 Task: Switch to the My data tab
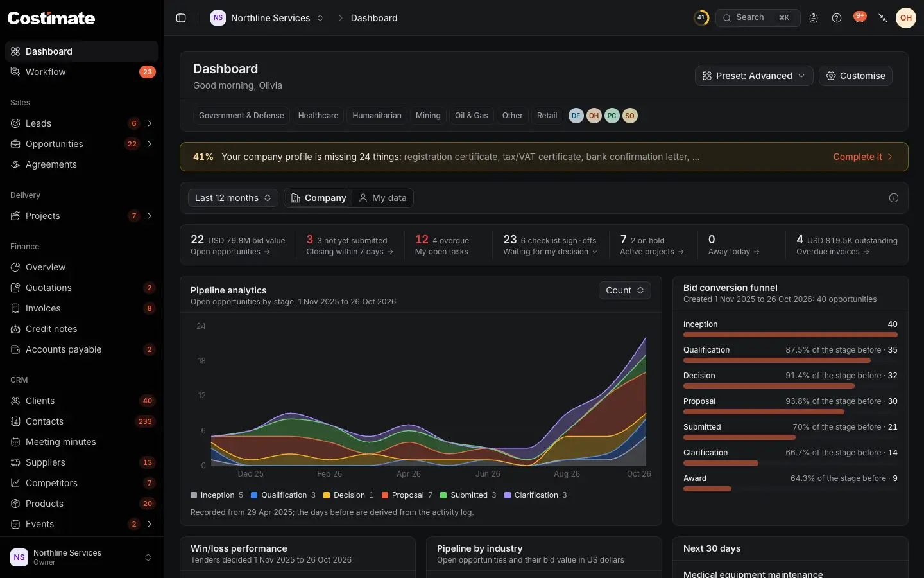pos(382,198)
